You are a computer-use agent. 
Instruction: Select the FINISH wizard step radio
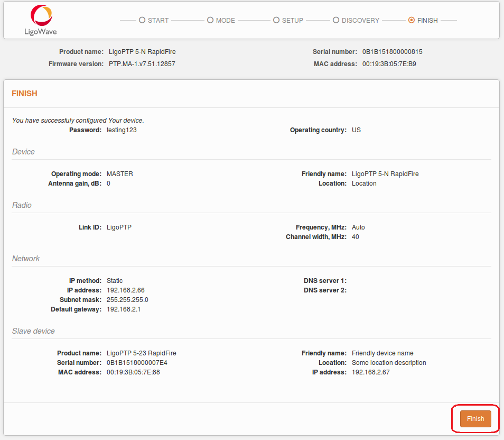coord(412,20)
